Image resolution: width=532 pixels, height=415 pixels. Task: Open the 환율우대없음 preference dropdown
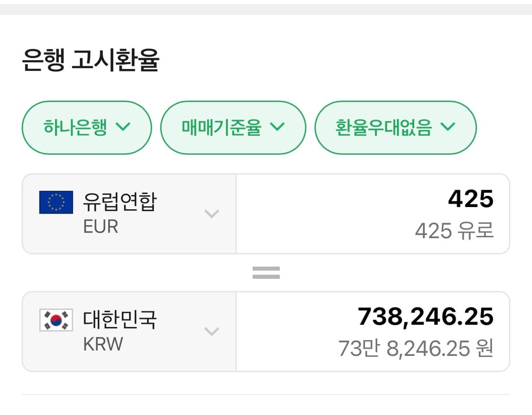(395, 127)
